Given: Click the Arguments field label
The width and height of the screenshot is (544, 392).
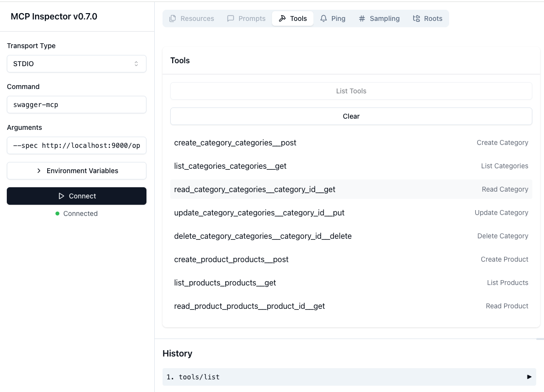Looking at the screenshot, I should click(24, 127).
